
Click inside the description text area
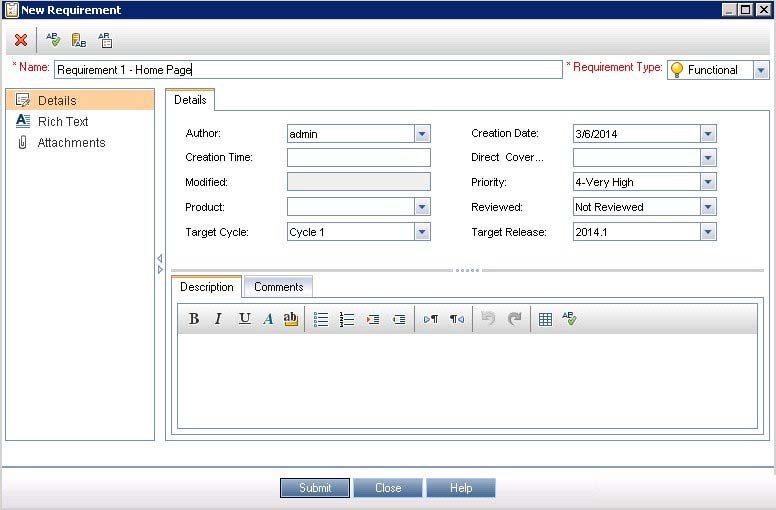tap(467, 381)
